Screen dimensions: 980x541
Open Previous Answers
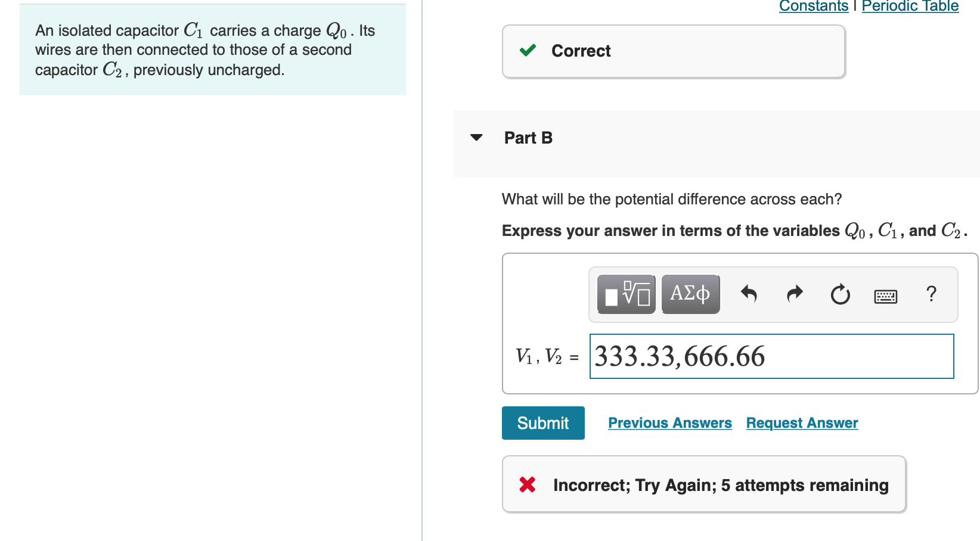(x=669, y=422)
